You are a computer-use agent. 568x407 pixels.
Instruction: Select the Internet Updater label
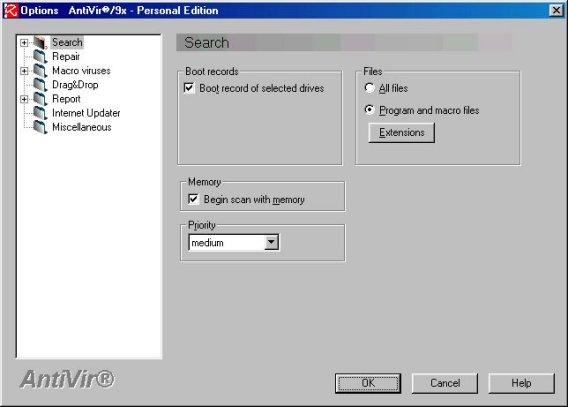[86, 113]
